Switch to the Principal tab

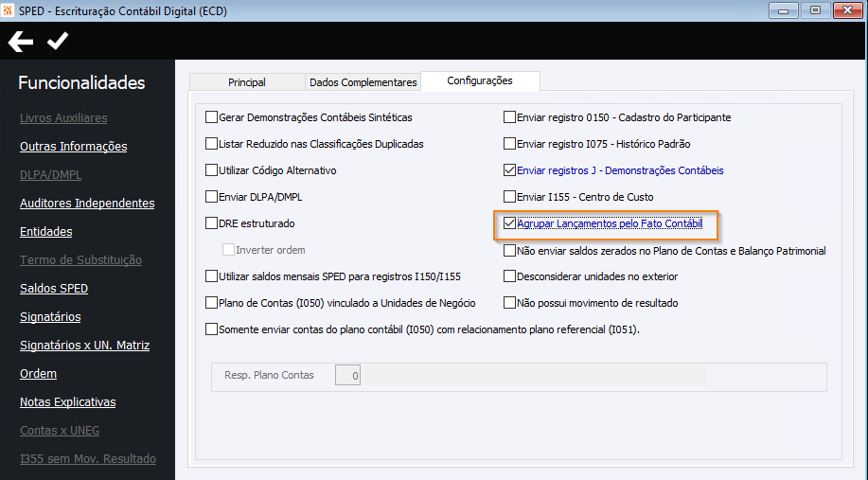(247, 82)
